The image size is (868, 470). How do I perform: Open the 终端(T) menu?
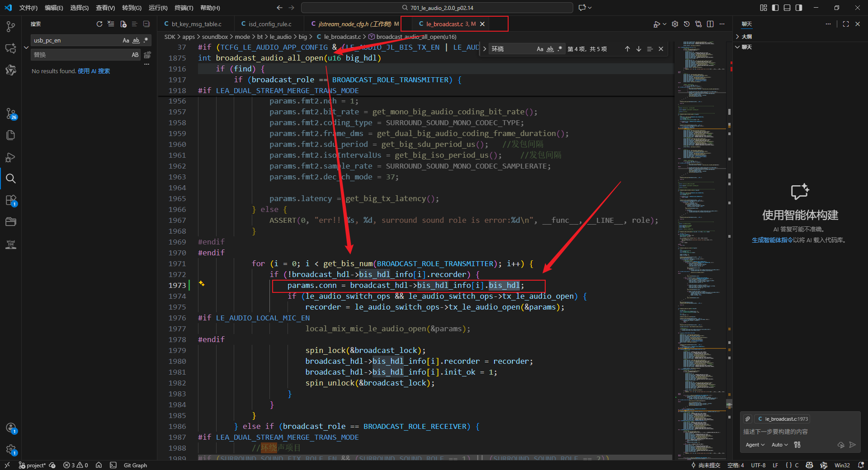tap(184, 8)
